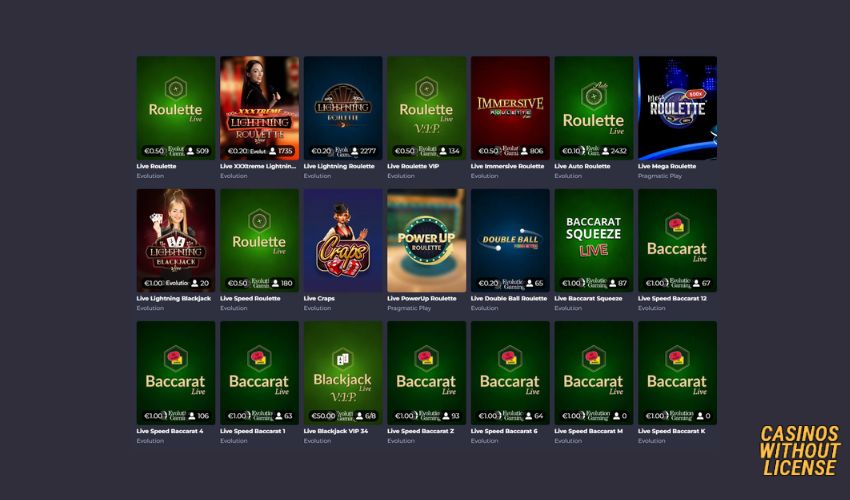Screen dimensions: 850x500
Task: Open the Live Roulette game thumbnail
Action: click(x=176, y=108)
